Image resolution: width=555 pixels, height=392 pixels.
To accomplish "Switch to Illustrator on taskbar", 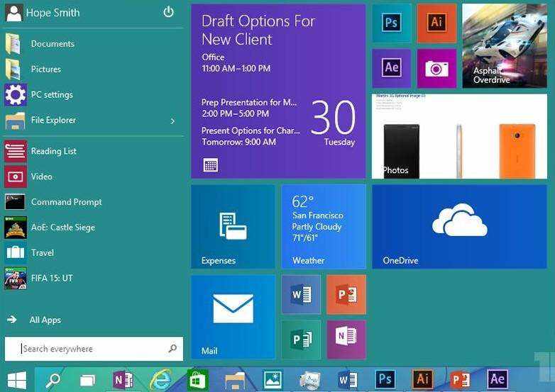I will click(x=422, y=379).
